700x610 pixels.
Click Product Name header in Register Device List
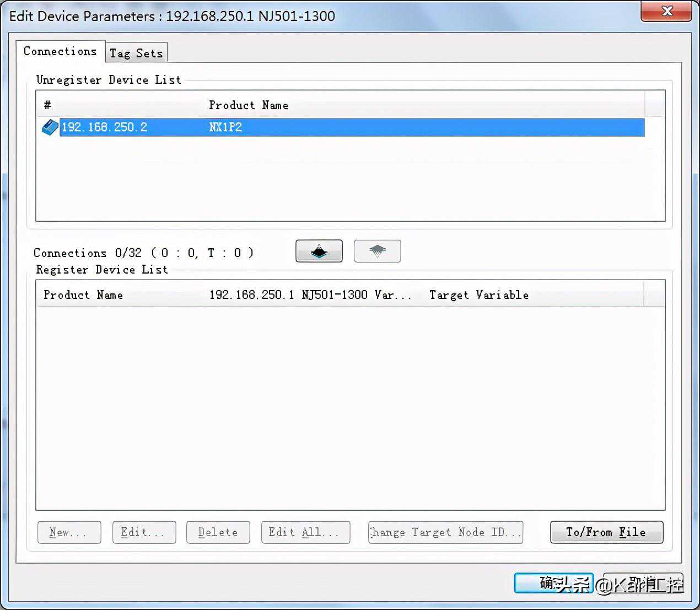pos(83,295)
